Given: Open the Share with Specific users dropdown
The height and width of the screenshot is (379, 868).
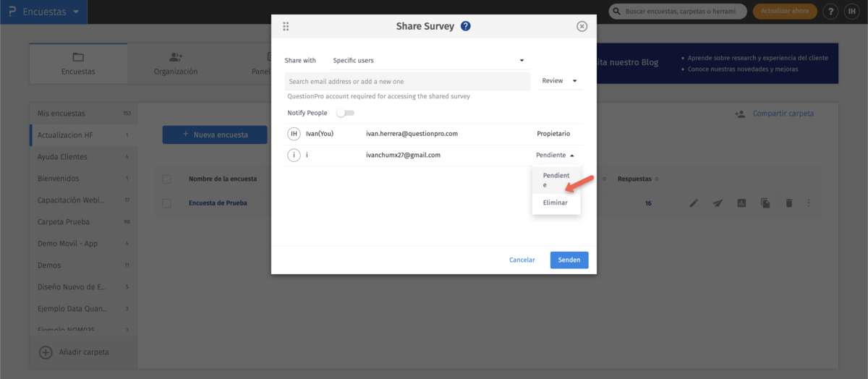Looking at the screenshot, I should (428, 60).
